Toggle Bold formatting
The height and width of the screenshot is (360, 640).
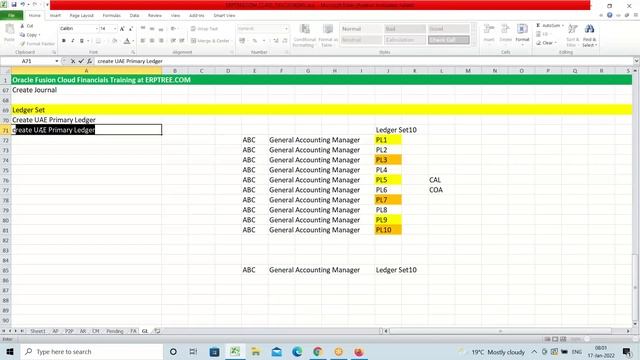click(x=64, y=41)
